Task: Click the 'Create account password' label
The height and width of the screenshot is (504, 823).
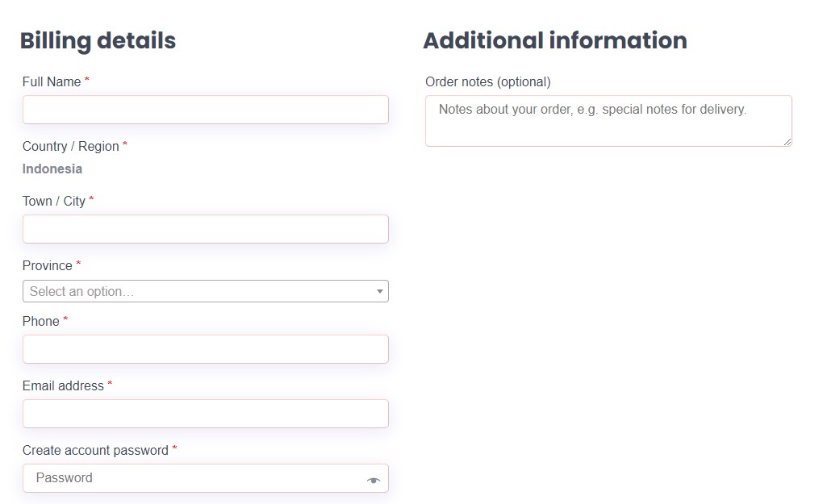Action: tap(95, 451)
